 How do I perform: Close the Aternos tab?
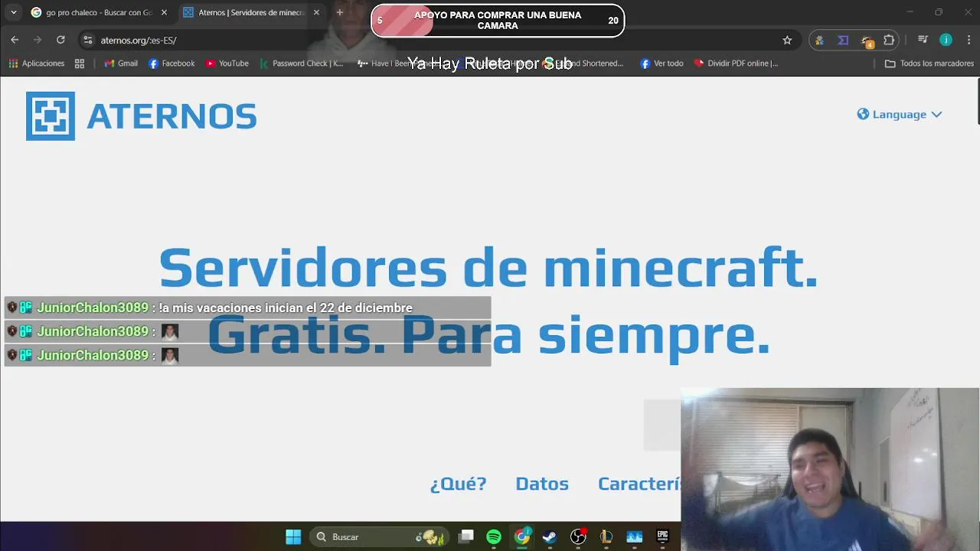click(316, 12)
